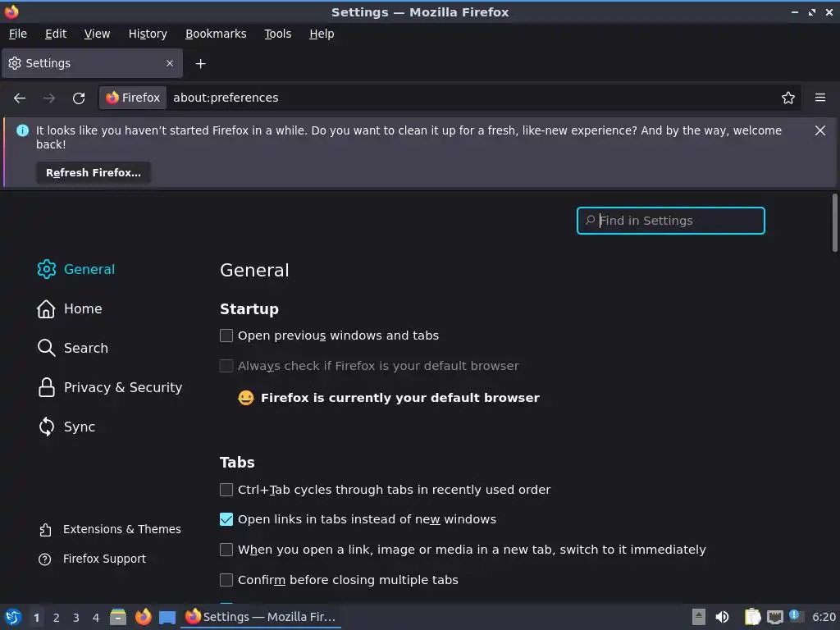The width and height of the screenshot is (840, 630).
Task: Select General in settings sidebar
Action: tap(76, 269)
